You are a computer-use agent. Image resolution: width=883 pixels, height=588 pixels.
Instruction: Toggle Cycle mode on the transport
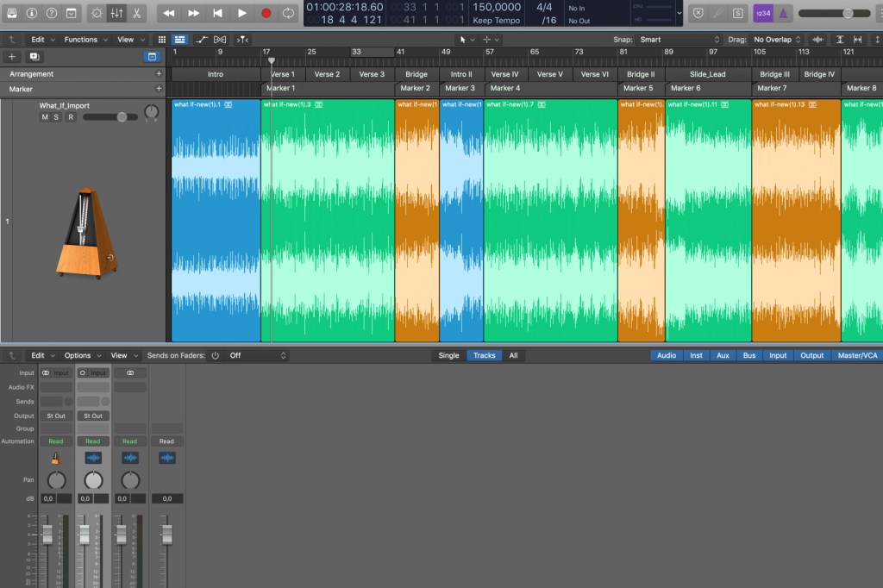tap(288, 13)
